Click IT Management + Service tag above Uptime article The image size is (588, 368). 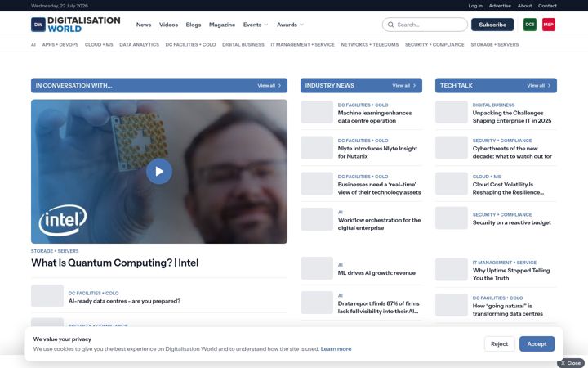pos(505,263)
